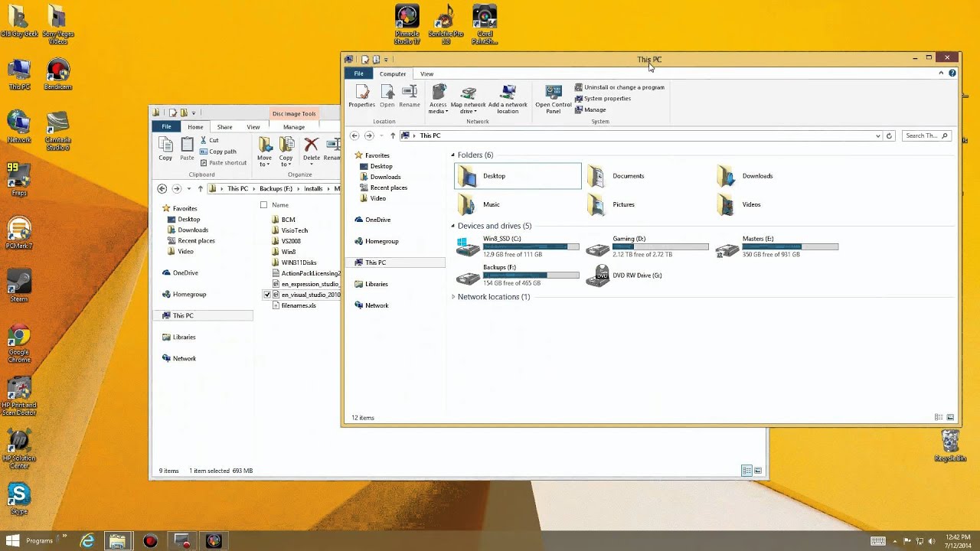Open the Windows Start button
980x551 pixels.
point(12,541)
